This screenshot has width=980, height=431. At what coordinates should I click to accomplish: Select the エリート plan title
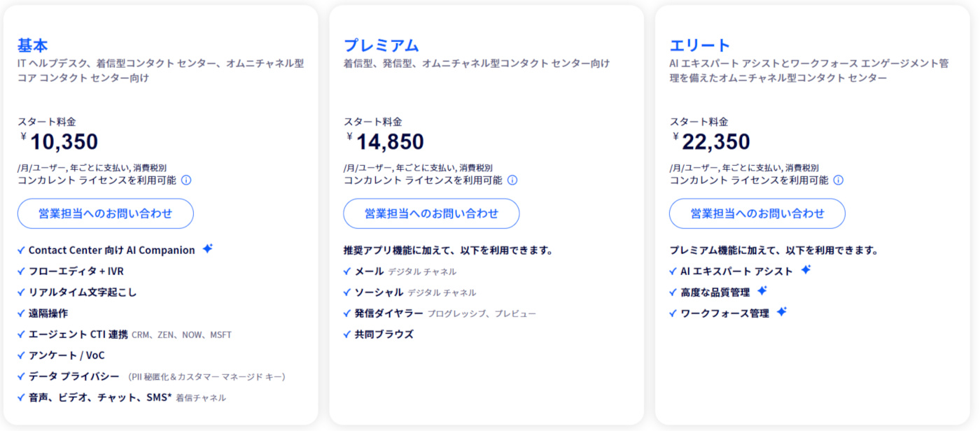[x=700, y=45]
